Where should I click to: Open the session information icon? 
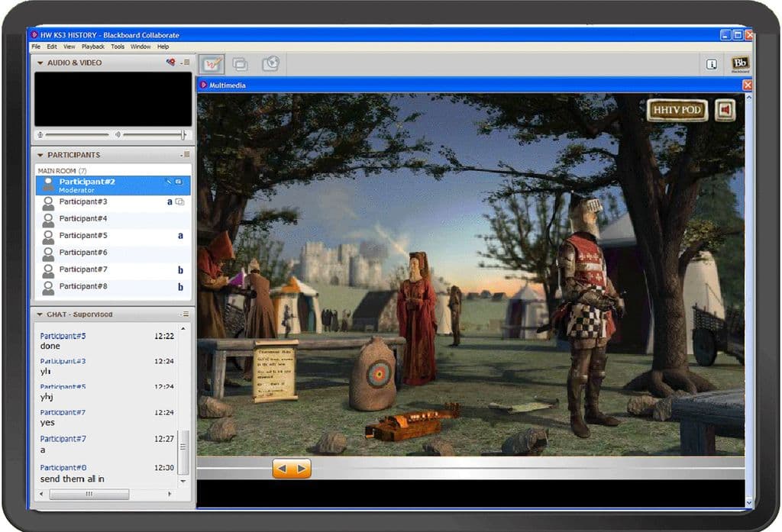tap(712, 64)
